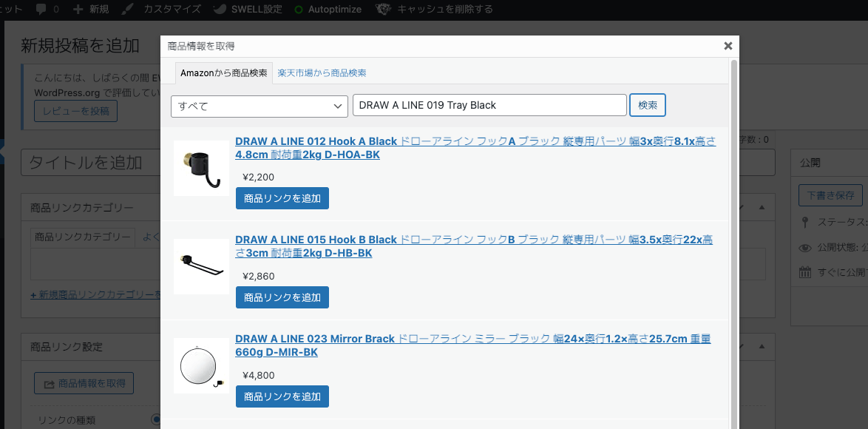Image resolution: width=868 pixels, height=429 pixels.
Task: Click the pin icon next to ステータス
Action: pos(805,223)
